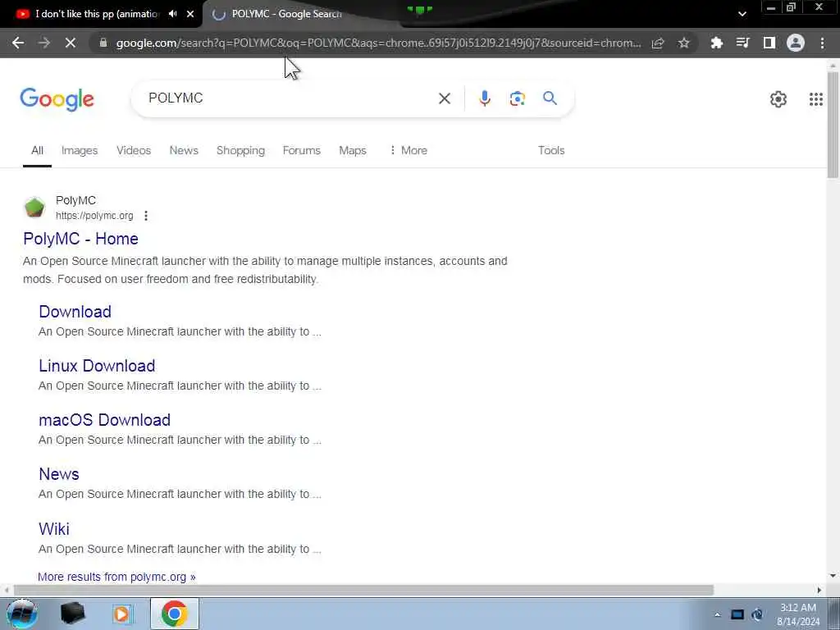840x630 pixels.
Task: Open the taskbar clock showing 3:12 AM
Action: [x=798, y=614]
